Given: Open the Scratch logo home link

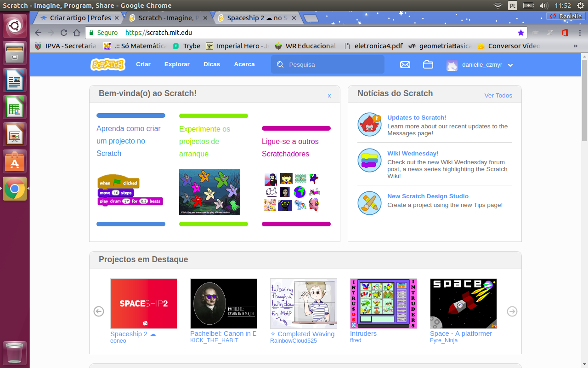Looking at the screenshot, I should 108,64.
